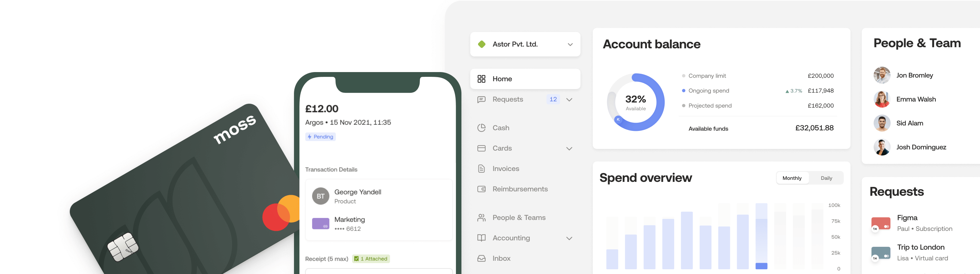The height and width of the screenshot is (274, 980).
Task: Click the Argos • 15 Nov 2021 text
Action: (348, 122)
